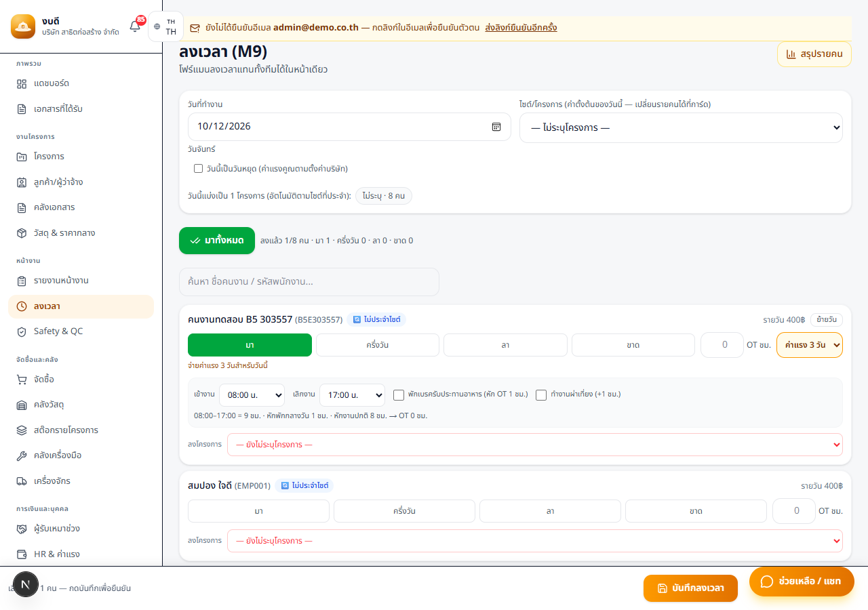This screenshot has height=610, width=868.
Task: Click the บันทึกลงเวลา save button
Action: coord(690,588)
